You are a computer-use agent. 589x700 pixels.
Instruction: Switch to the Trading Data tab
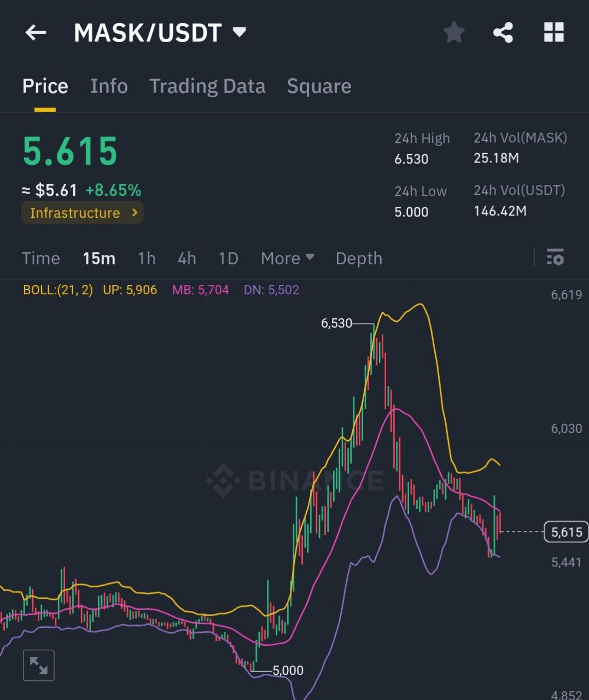coord(207,86)
